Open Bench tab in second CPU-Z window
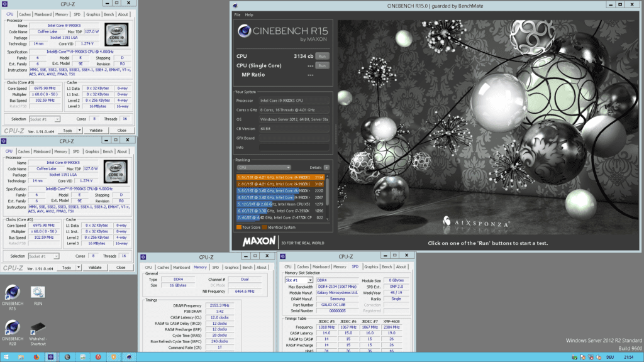The width and height of the screenshot is (644, 362). tap(108, 151)
